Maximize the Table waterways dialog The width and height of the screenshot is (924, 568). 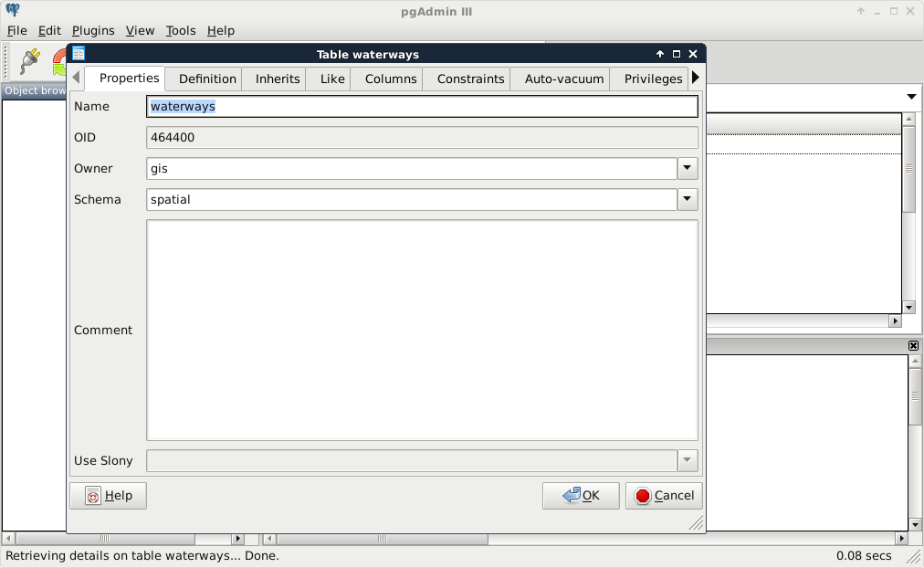pos(677,54)
